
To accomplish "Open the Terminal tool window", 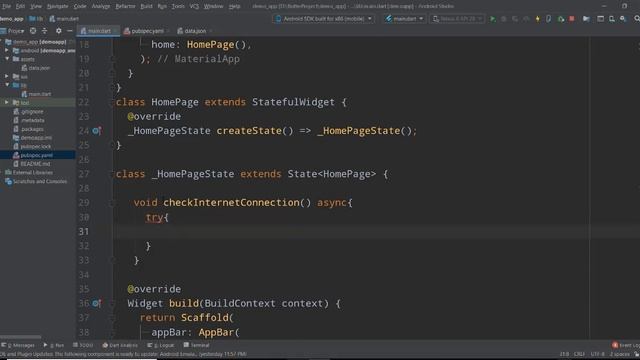I will [196, 345].
